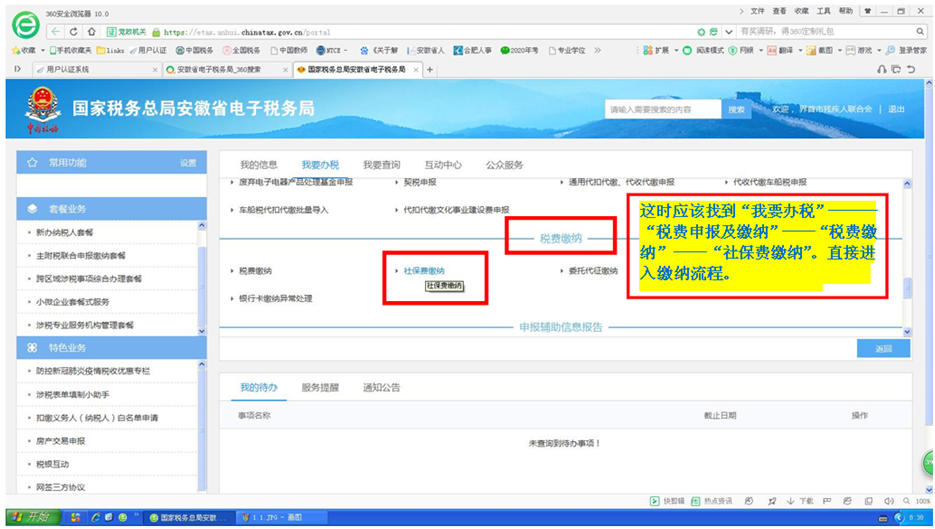Viewport: 935px width, 529px height.
Task: Switch to 1.1.JPG - 画图 taskbar window
Action: point(280,517)
